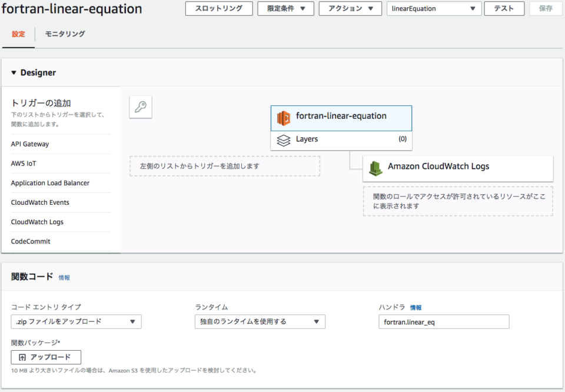The image size is (565, 392).
Task: Click the orange Lambda function icon
Action: coord(284,118)
